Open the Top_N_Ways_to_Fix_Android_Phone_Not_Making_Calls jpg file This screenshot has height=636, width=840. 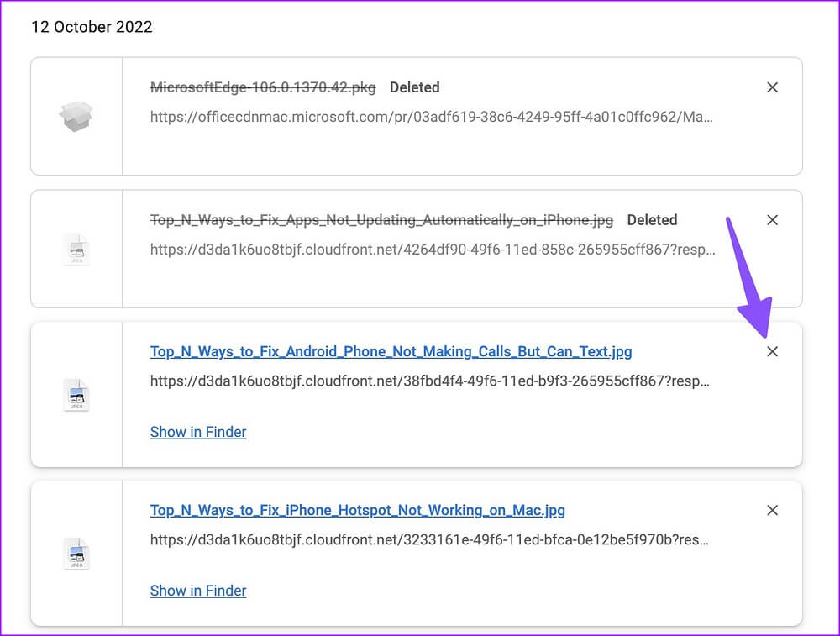pyautogui.click(x=391, y=351)
